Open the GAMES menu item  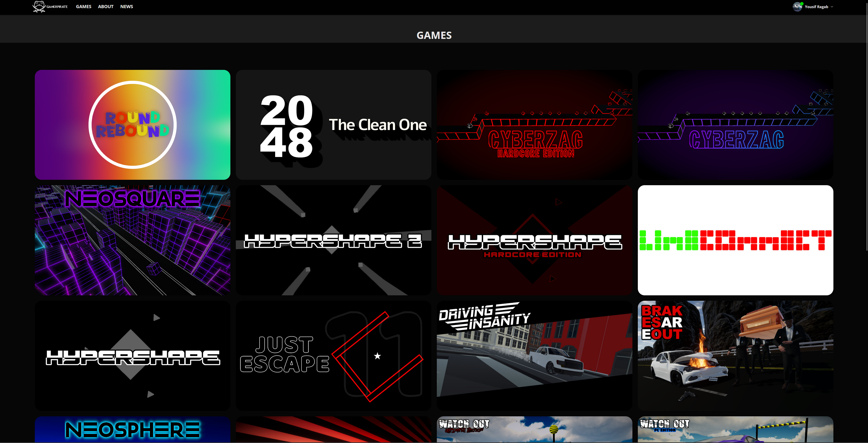pyautogui.click(x=84, y=7)
